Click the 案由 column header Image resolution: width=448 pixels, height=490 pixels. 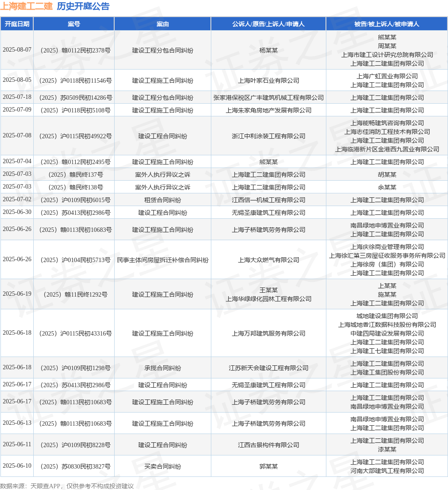[162, 24]
